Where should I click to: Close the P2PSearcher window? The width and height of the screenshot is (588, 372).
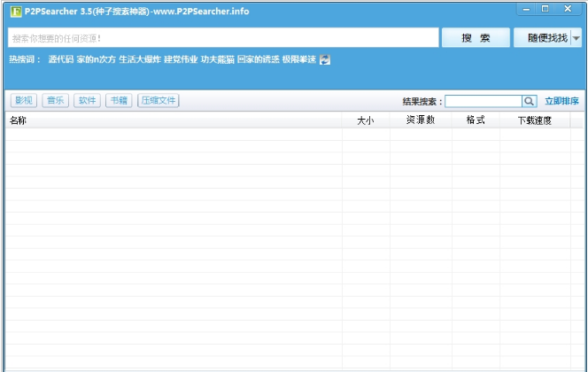(568, 9)
